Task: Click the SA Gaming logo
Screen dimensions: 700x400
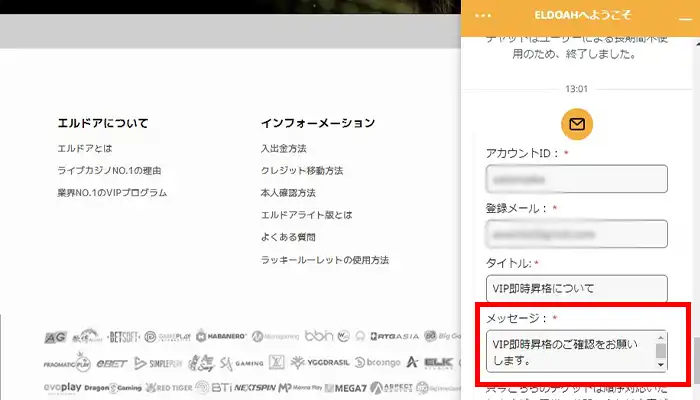Action: click(241, 363)
